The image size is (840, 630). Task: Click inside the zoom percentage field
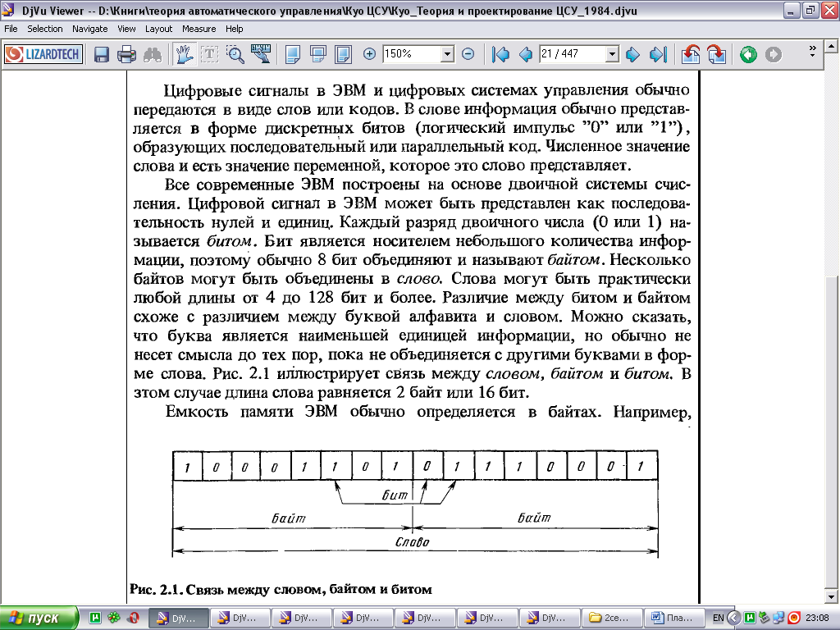pos(412,53)
